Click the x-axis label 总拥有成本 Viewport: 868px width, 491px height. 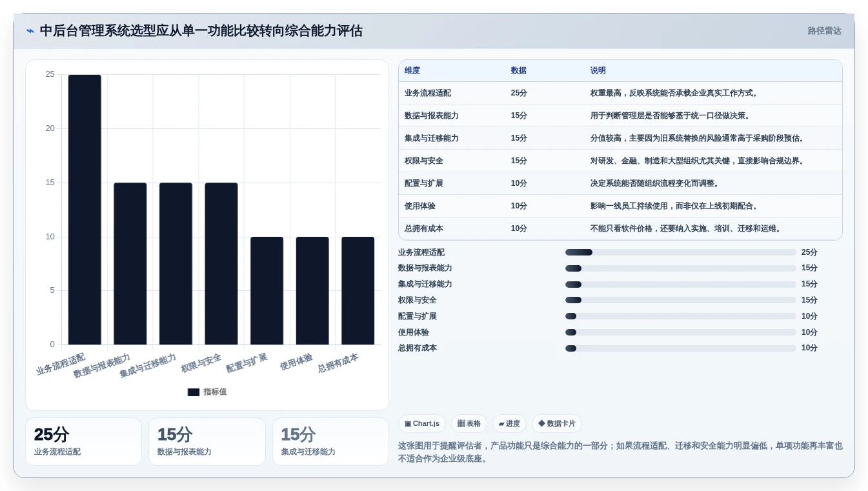coord(338,363)
